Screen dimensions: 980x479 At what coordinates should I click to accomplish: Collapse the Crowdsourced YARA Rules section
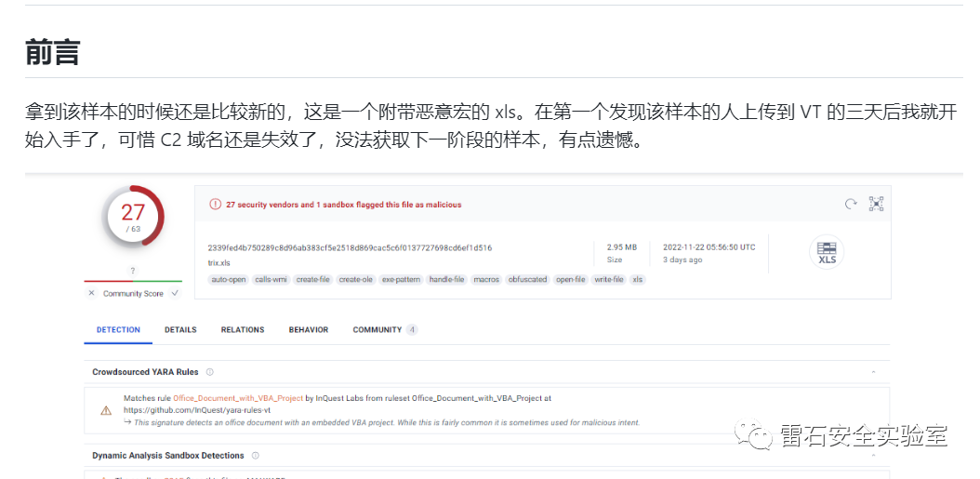pos(873,372)
